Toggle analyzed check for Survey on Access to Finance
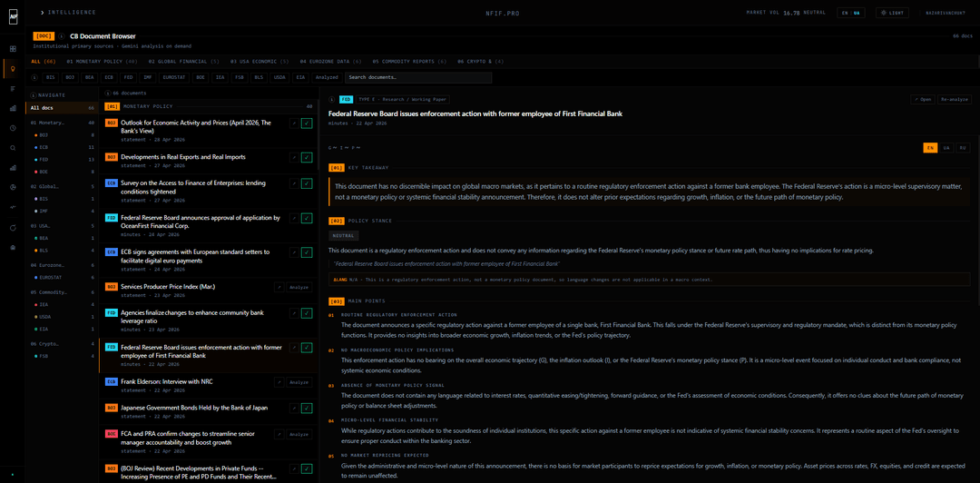 pyautogui.click(x=307, y=183)
